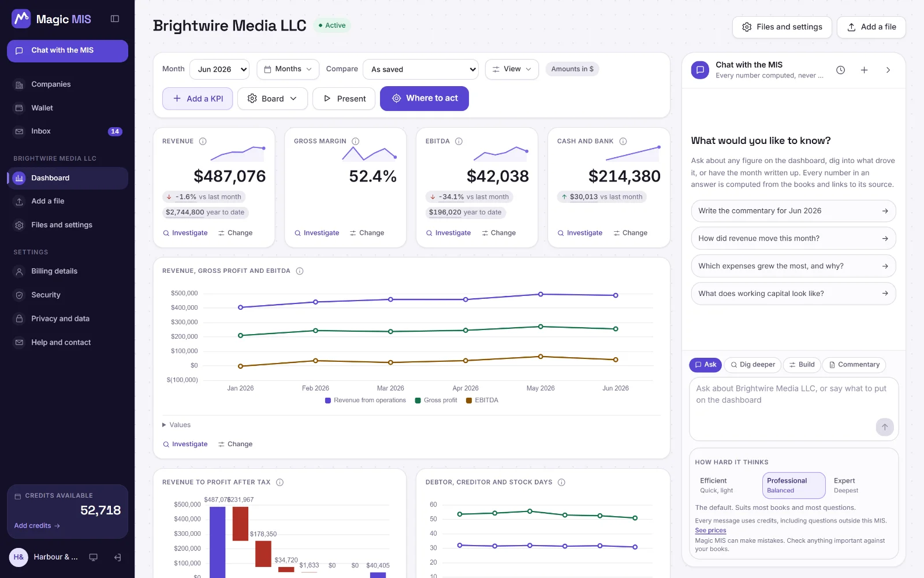The height and width of the screenshot is (578, 924).
Task: Click the Revenue info icon
Action: point(203,141)
